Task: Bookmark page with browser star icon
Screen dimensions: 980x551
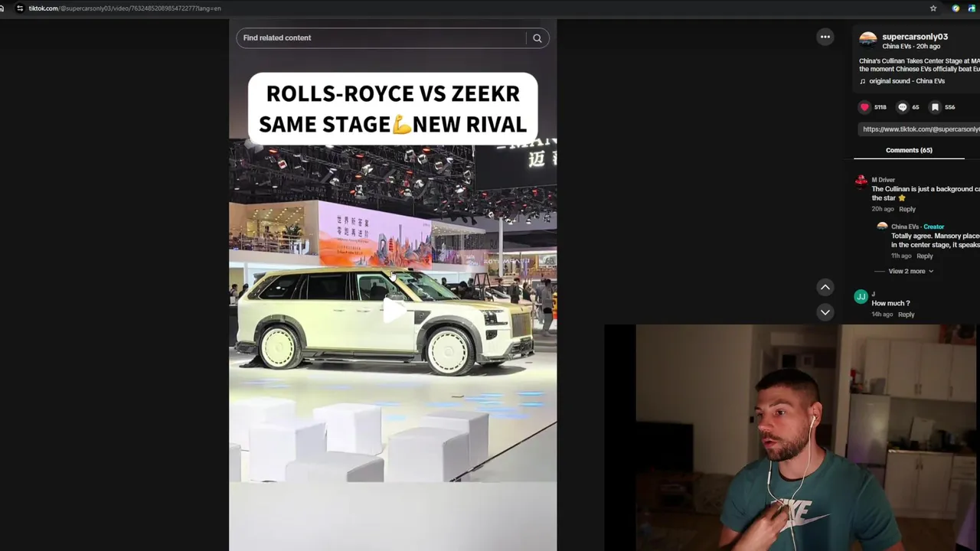Action: click(933, 8)
